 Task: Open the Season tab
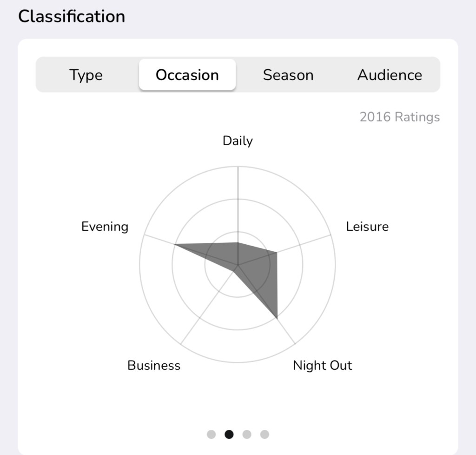[x=288, y=75]
